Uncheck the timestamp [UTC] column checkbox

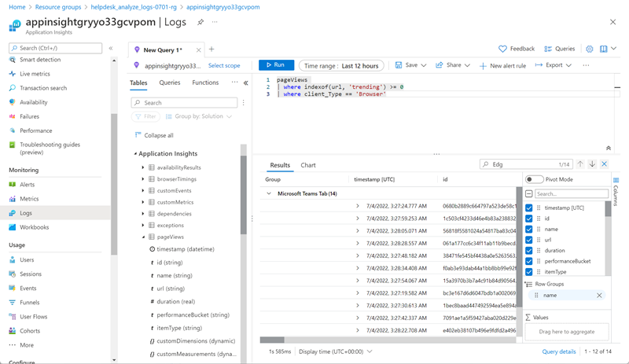tap(528, 208)
